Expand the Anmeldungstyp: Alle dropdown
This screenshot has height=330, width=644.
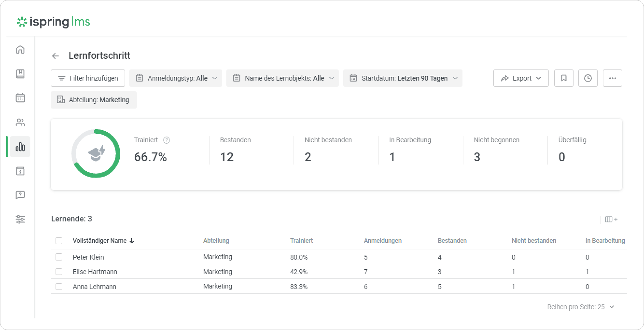click(x=175, y=78)
